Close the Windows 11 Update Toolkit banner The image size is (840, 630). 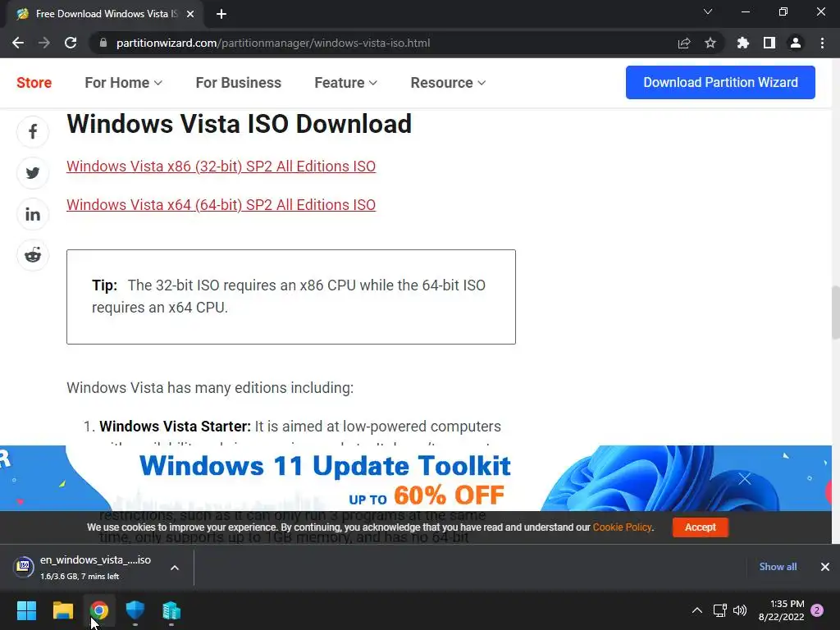745,479
